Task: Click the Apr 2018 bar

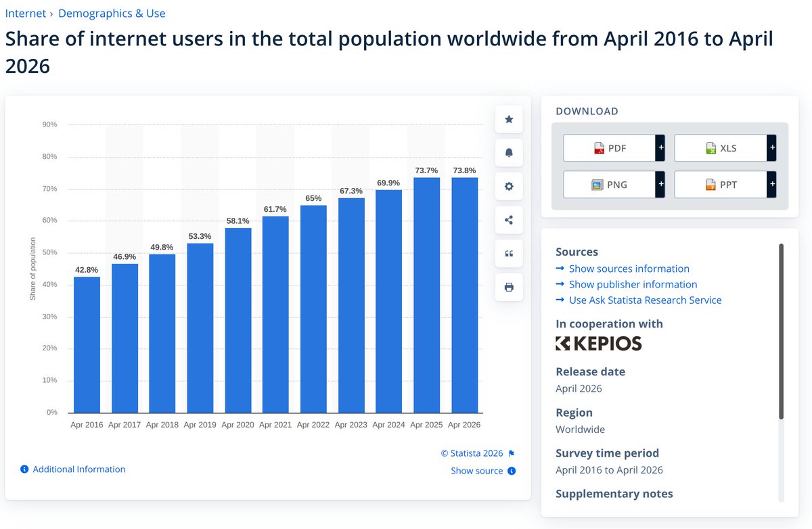Action: point(162,333)
